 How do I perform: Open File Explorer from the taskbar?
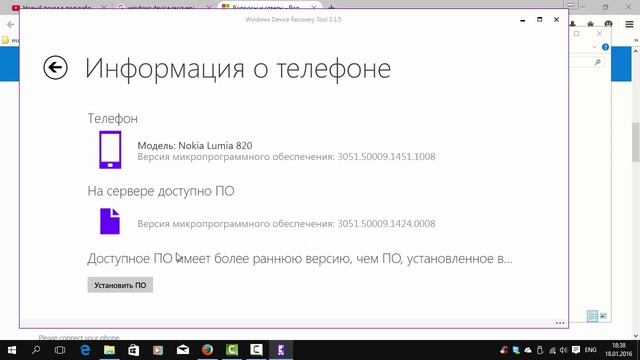(109, 350)
